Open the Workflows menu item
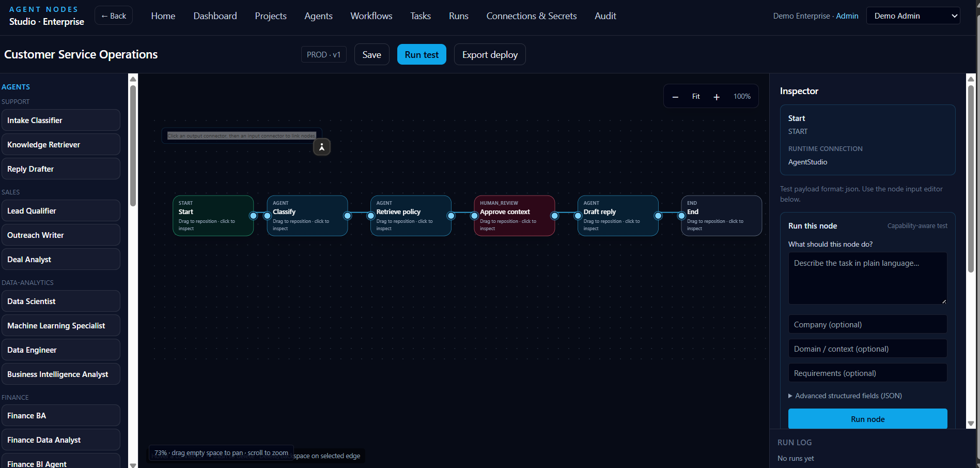 tap(371, 16)
